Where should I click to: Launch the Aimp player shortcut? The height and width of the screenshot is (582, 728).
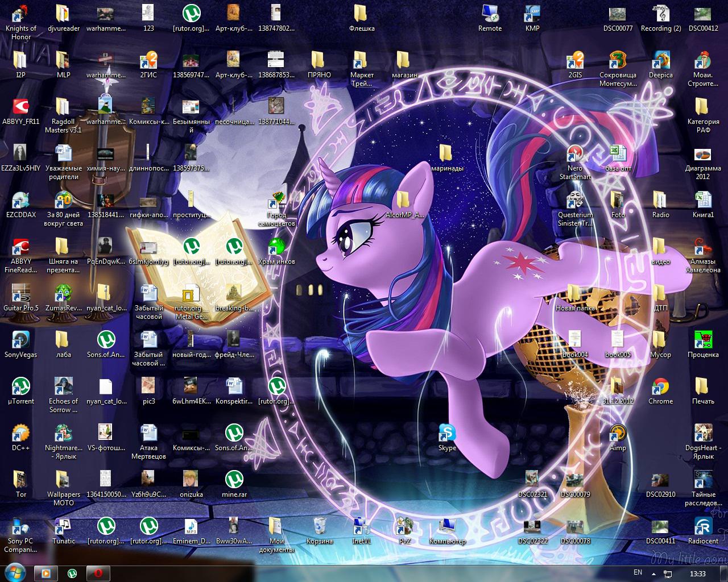[618, 438]
